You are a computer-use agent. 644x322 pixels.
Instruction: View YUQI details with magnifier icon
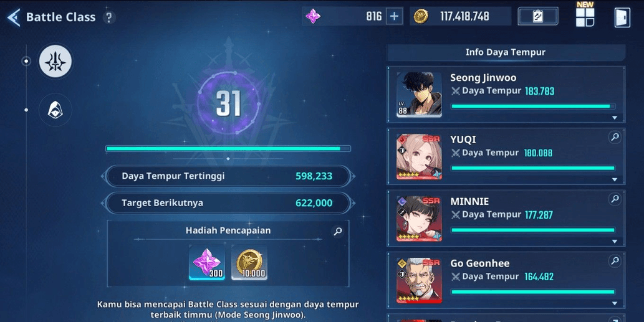point(615,138)
